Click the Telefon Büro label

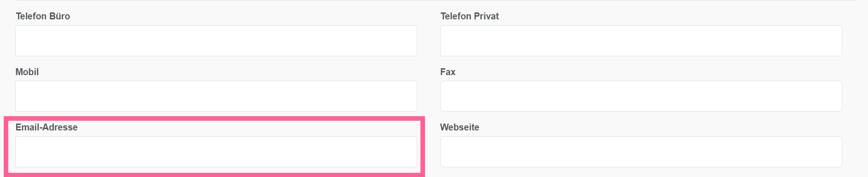tap(43, 16)
